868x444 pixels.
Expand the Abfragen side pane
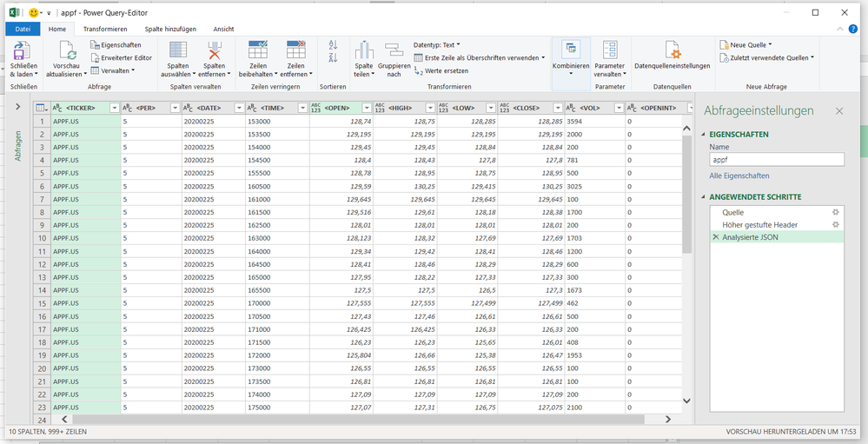tap(17, 107)
